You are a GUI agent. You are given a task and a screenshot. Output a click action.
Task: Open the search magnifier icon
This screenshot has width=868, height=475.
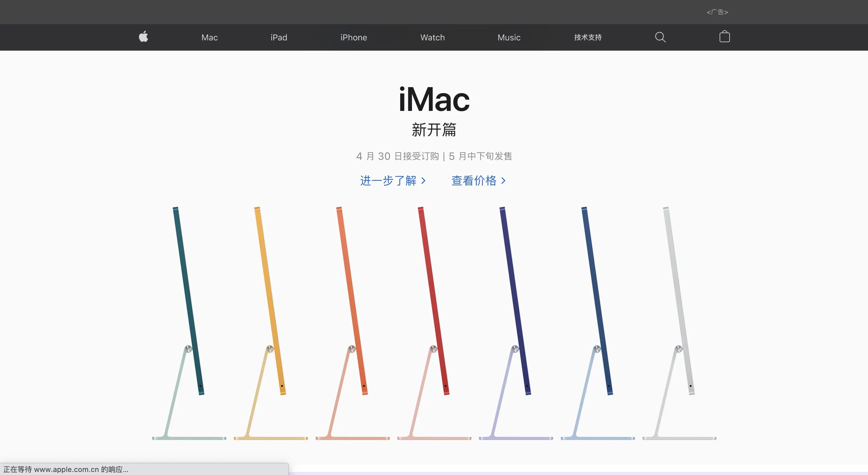click(660, 37)
